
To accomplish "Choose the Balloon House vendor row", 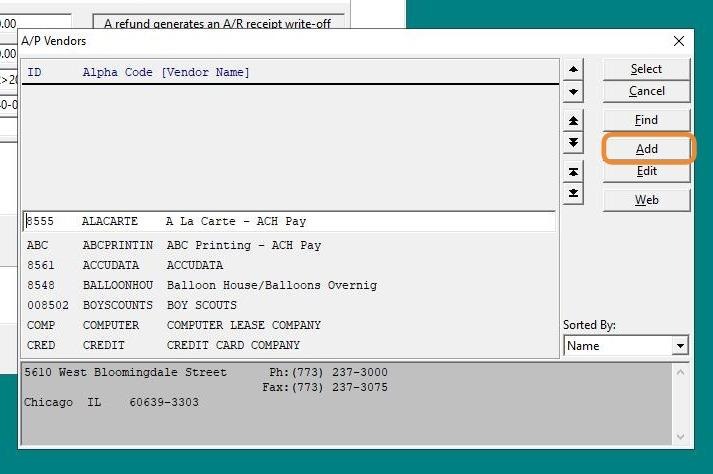I will click(x=289, y=285).
